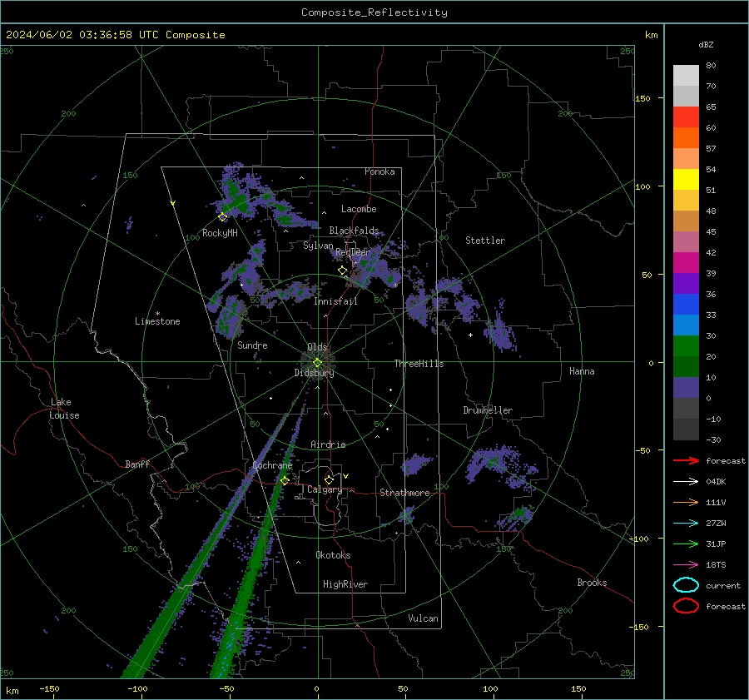The image size is (749, 700).
Task: Pick the slate purple 10 dBZ swatch
Action: pos(686,388)
